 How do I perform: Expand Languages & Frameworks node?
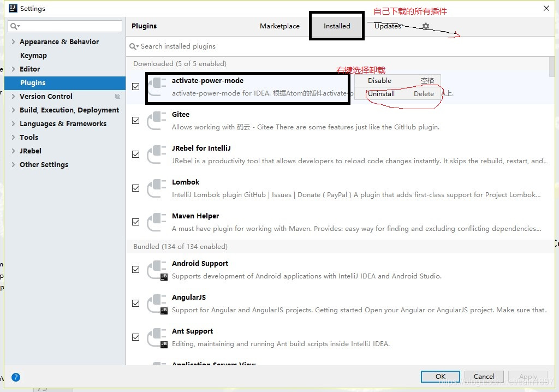pos(13,123)
